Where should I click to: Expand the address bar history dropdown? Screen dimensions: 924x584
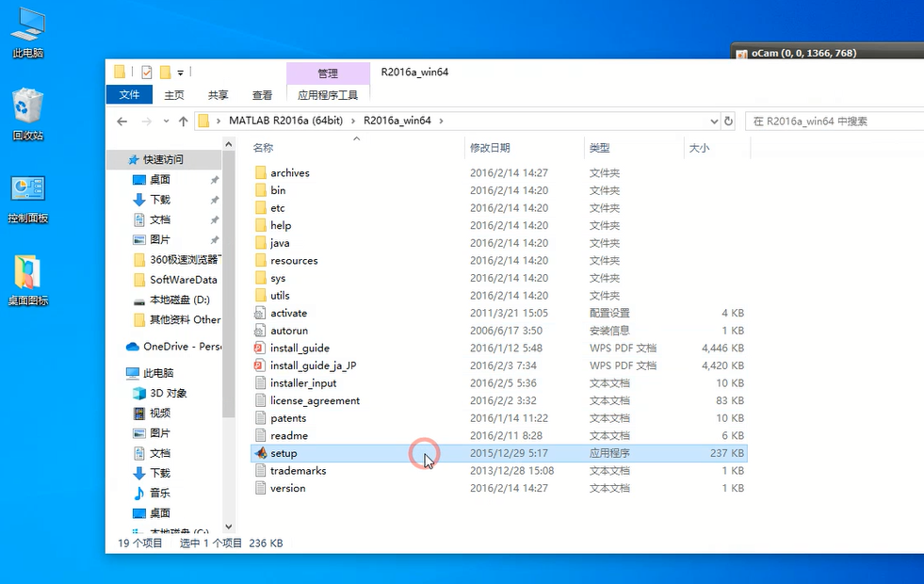pyautogui.click(x=714, y=122)
